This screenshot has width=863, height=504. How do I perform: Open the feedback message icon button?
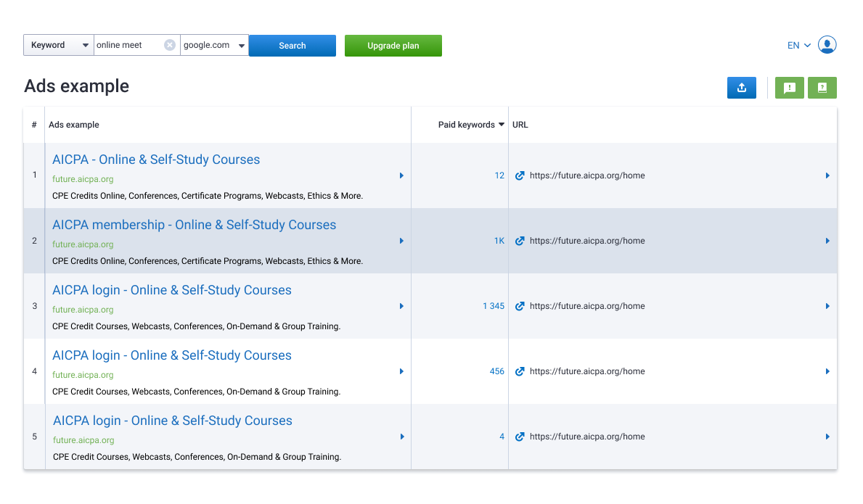pos(789,88)
